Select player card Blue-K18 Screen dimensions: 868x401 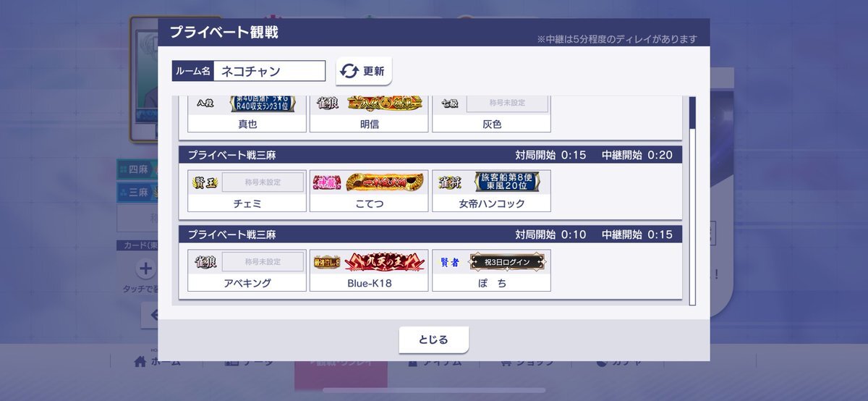369,271
